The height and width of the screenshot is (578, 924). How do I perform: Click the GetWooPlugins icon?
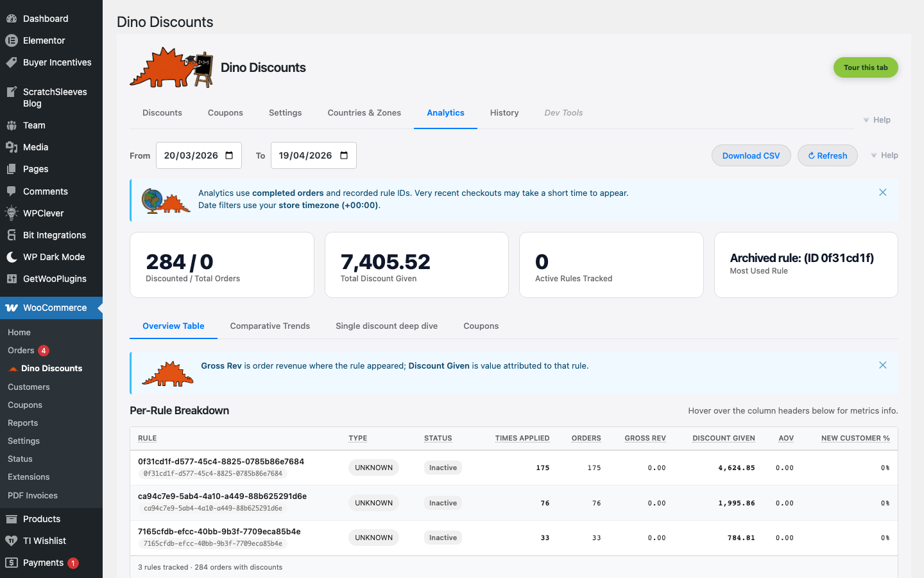point(12,279)
